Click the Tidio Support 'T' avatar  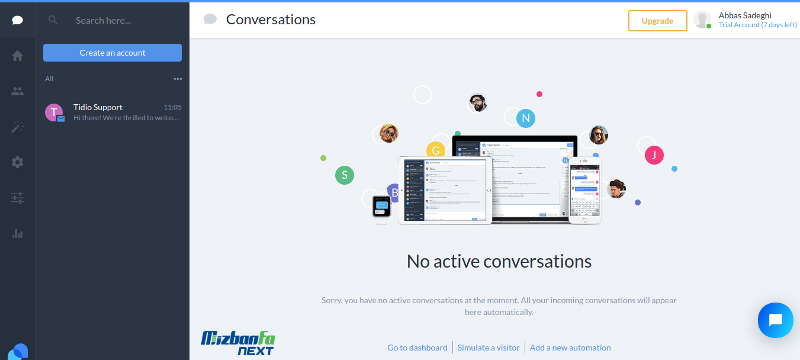click(54, 112)
